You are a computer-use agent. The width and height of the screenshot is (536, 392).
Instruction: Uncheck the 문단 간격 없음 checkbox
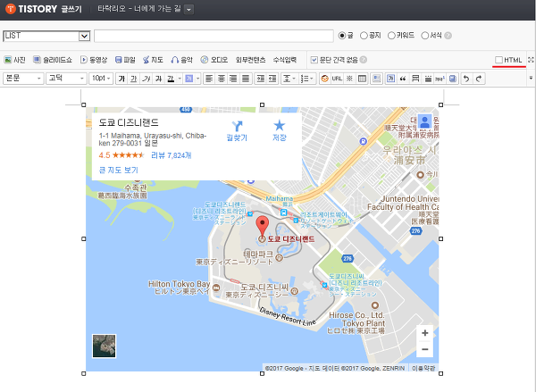point(314,60)
